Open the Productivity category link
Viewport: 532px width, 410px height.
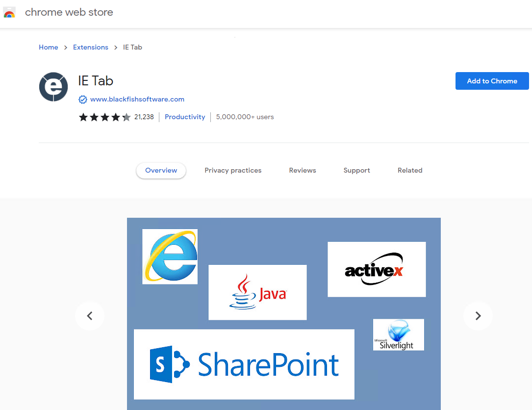185,117
